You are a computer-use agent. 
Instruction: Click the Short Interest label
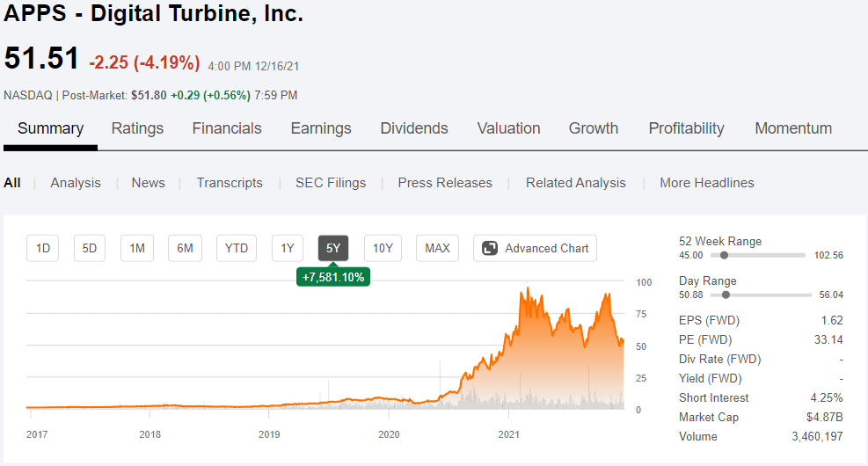point(713,398)
